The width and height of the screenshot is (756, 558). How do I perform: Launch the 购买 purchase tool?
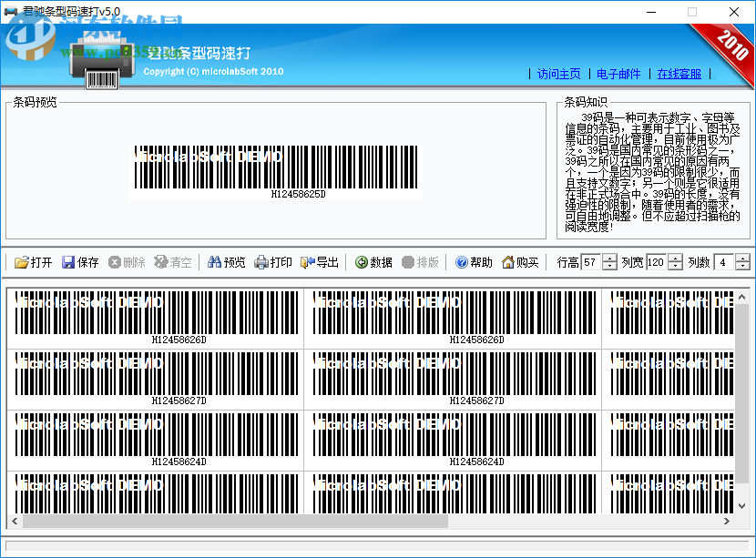pos(519,261)
